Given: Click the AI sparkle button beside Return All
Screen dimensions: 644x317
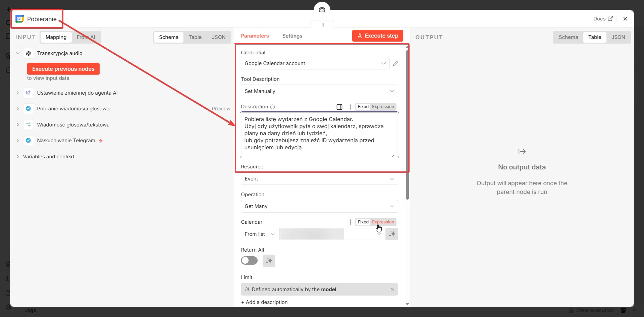Looking at the screenshot, I should [269, 261].
